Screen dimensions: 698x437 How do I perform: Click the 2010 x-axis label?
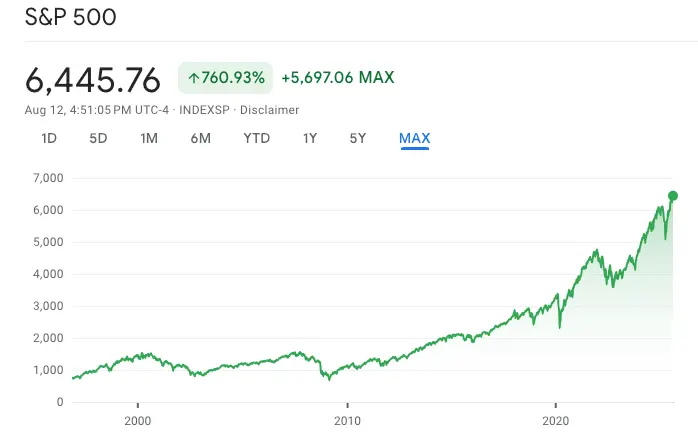(346, 420)
